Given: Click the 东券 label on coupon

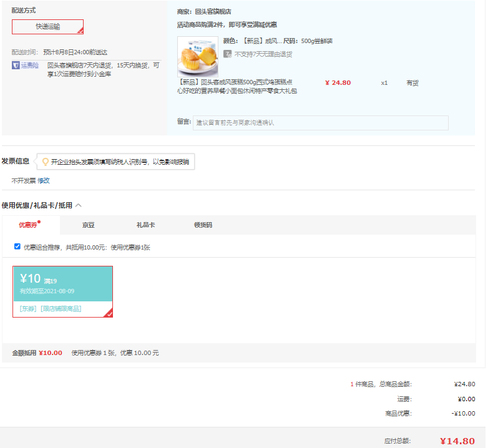Looking at the screenshot, I should pos(28,309).
